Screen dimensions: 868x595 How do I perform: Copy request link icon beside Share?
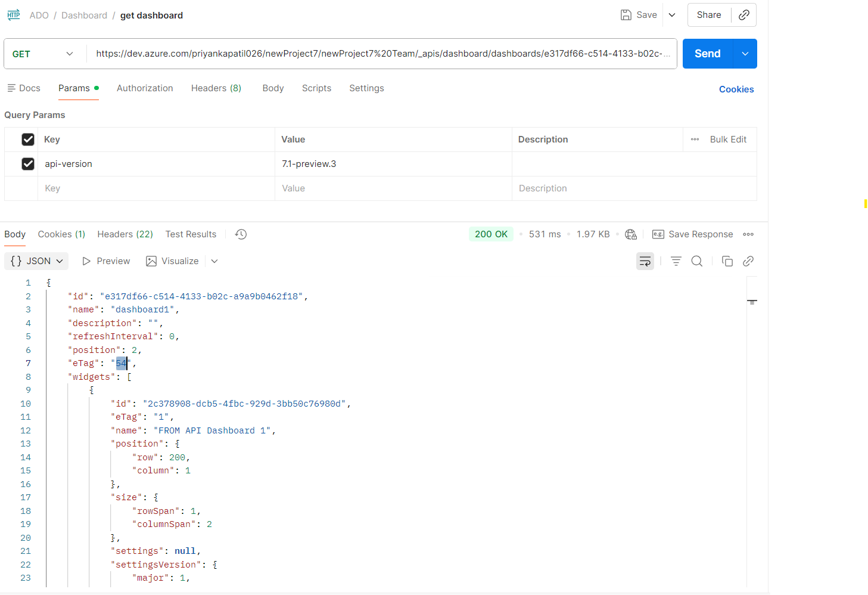tap(744, 15)
